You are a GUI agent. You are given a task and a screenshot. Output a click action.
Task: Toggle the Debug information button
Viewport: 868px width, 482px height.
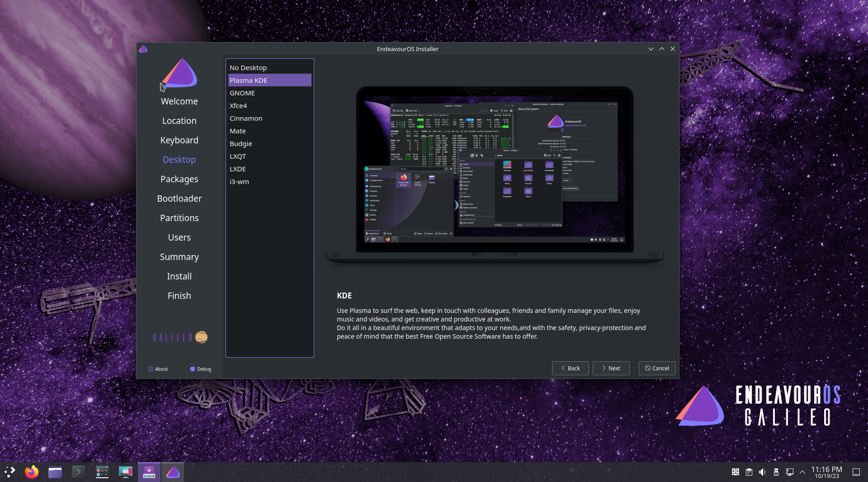tap(201, 369)
